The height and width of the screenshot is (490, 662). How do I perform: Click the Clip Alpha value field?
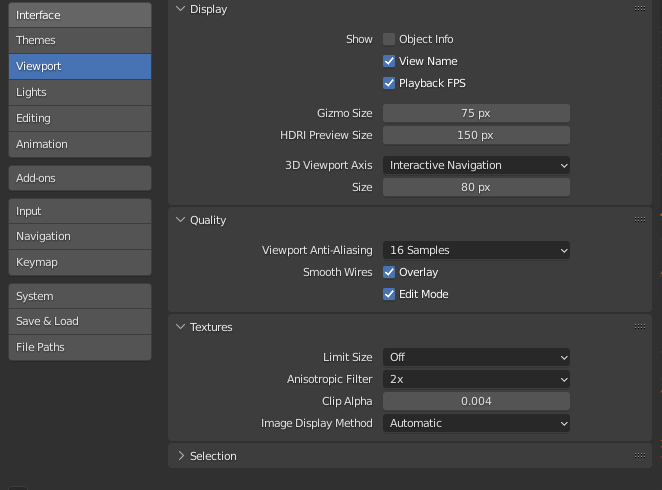pos(476,401)
